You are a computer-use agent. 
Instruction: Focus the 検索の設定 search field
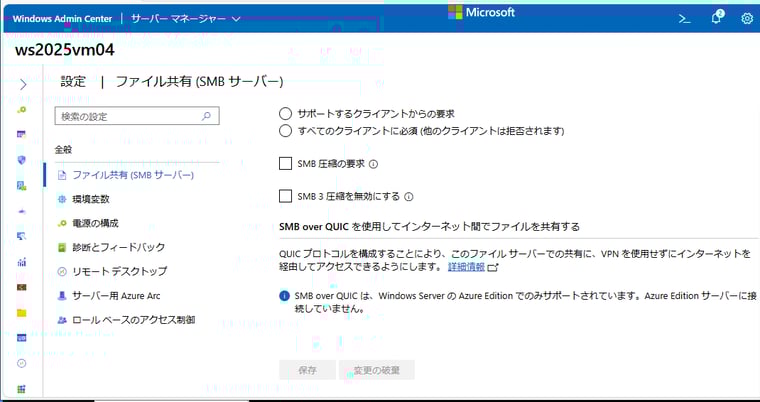(x=137, y=116)
